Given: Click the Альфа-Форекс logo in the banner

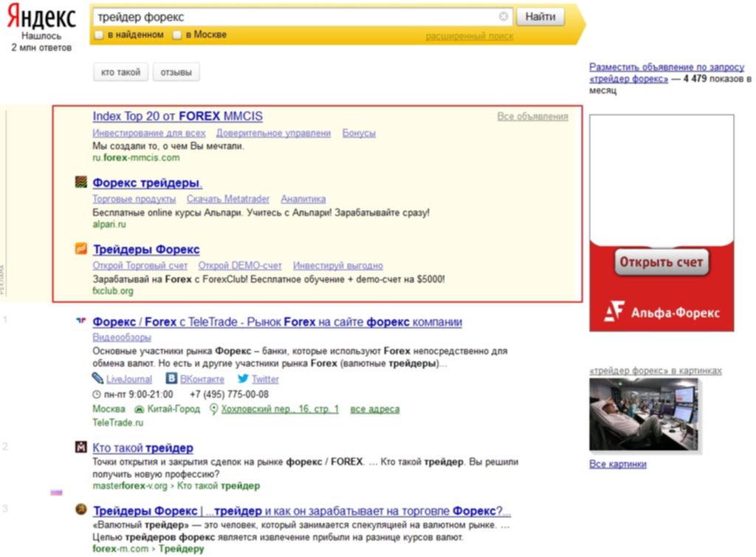Looking at the screenshot, I should [x=661, y=312].
